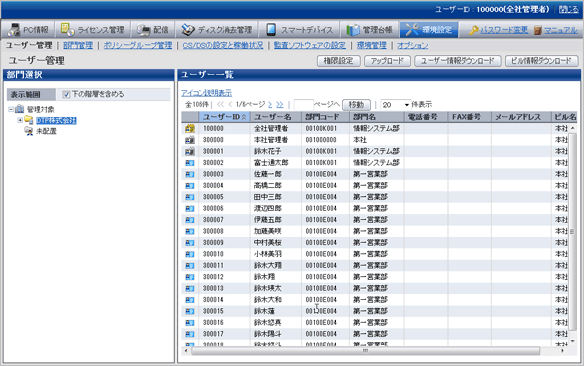
Task: Expand the highlighted company folder node
Action: tap(20, 120)
